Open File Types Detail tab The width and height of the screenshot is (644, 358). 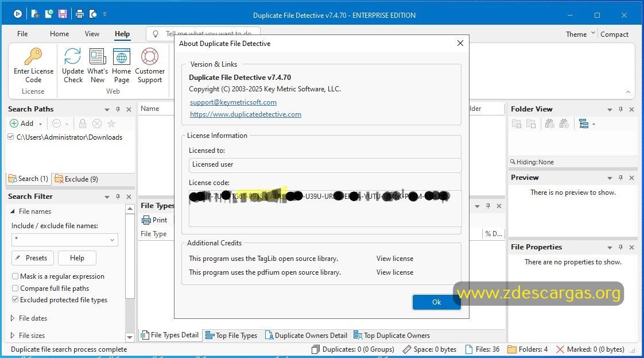tap(170, 336)
